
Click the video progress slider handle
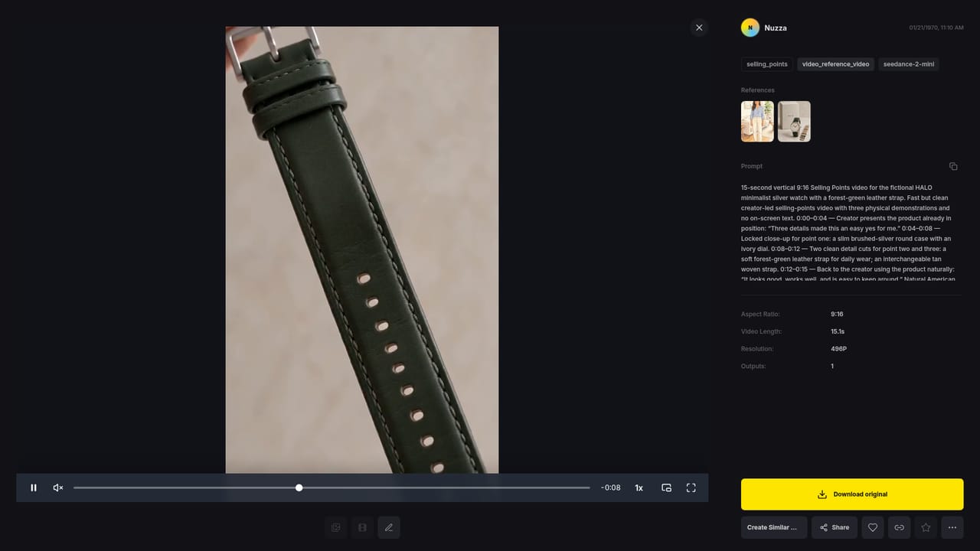[299, 487]
